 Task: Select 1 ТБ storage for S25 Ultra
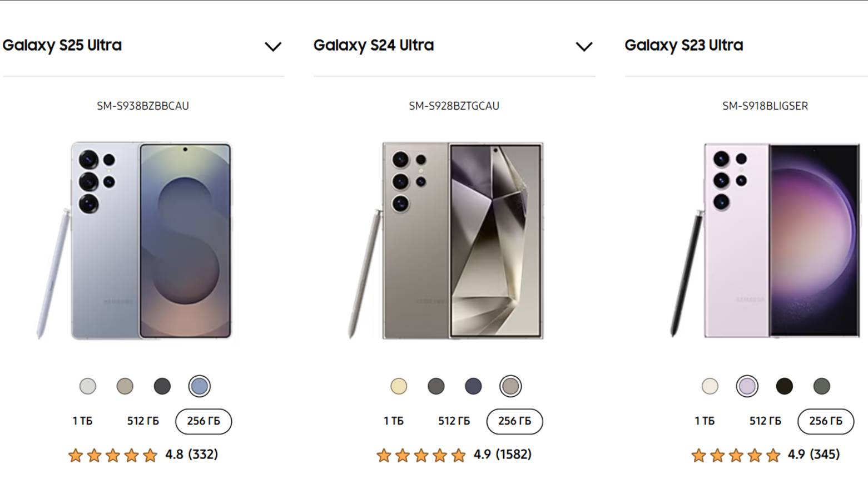click(x=82, y=421)
